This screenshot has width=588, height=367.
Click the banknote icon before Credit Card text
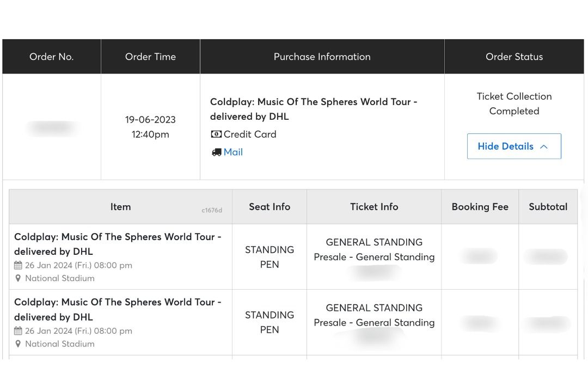pyautogui.click(x=216, y=134)
